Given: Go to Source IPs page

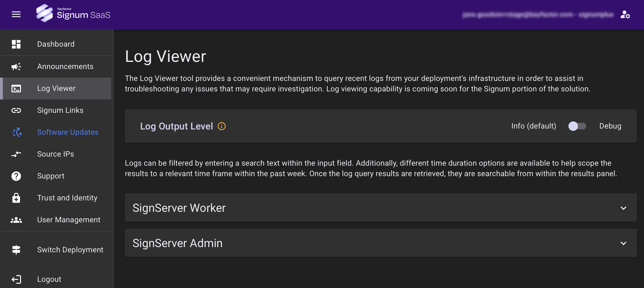Looking at the screenshot, I should pos(56,154).
